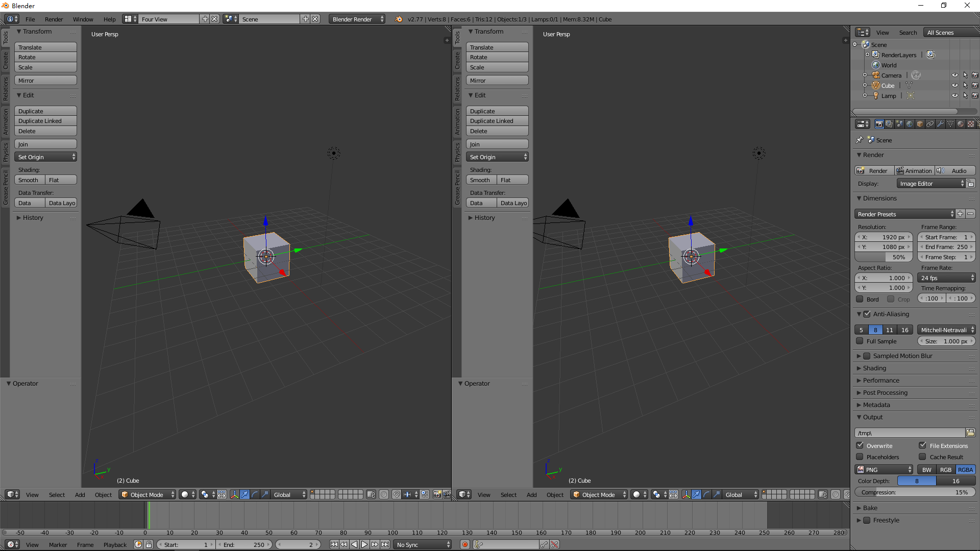Click the Set Origin button in toolbar
Screen dimensions: 980x551
coord(45,157)
